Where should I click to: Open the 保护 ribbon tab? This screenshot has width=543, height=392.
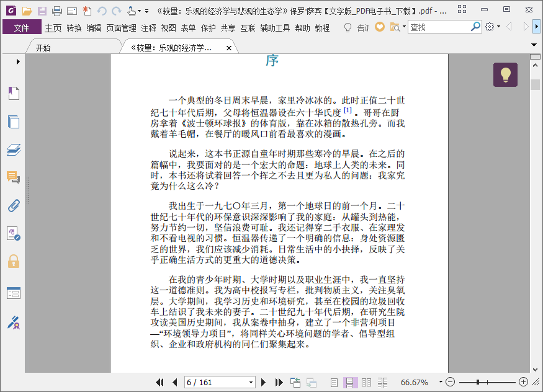click(x=209, y=28)
